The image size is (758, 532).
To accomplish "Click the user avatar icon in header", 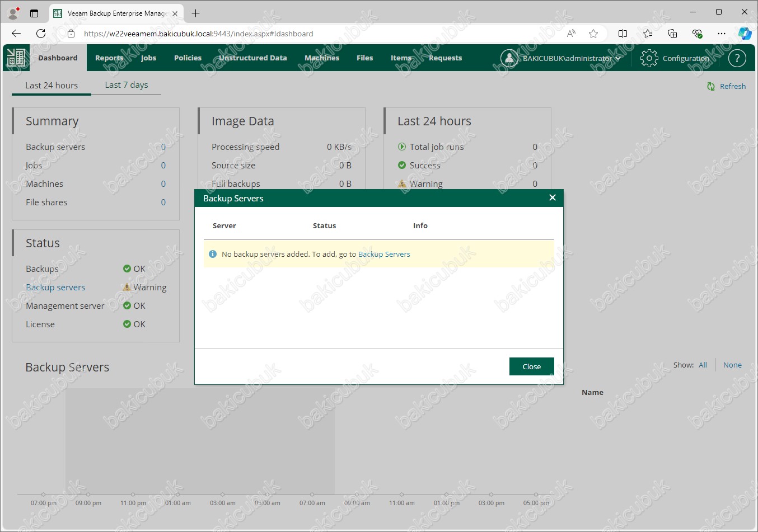I will point(509,58).
